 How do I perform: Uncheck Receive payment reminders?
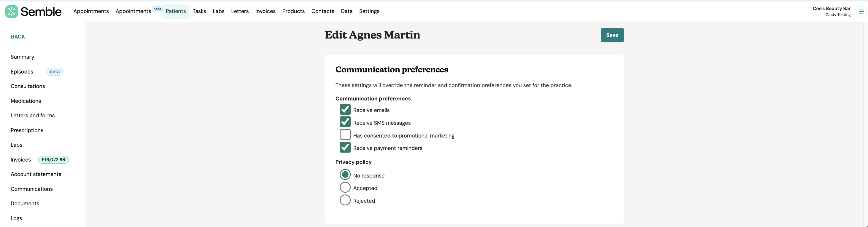click(x=345, y=147)
